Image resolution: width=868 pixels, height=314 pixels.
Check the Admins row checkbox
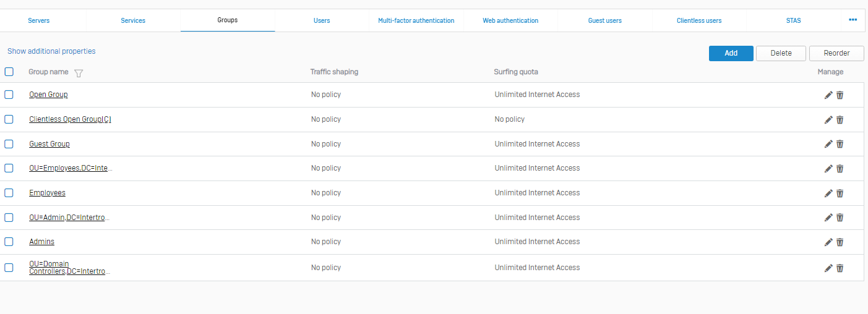pyautogui.click(x=9, y=242)
